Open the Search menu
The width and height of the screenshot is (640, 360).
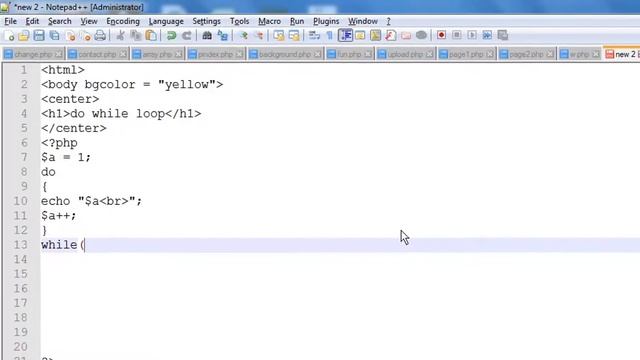tap(60, 21)
